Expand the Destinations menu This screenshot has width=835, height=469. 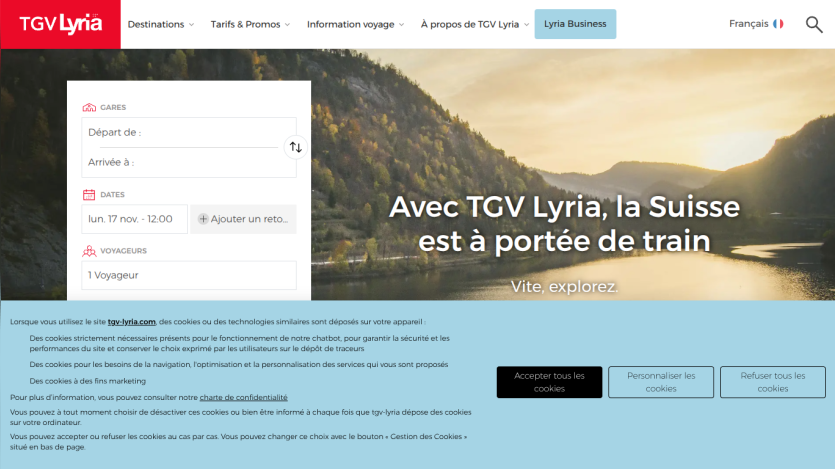click(161, 24)
